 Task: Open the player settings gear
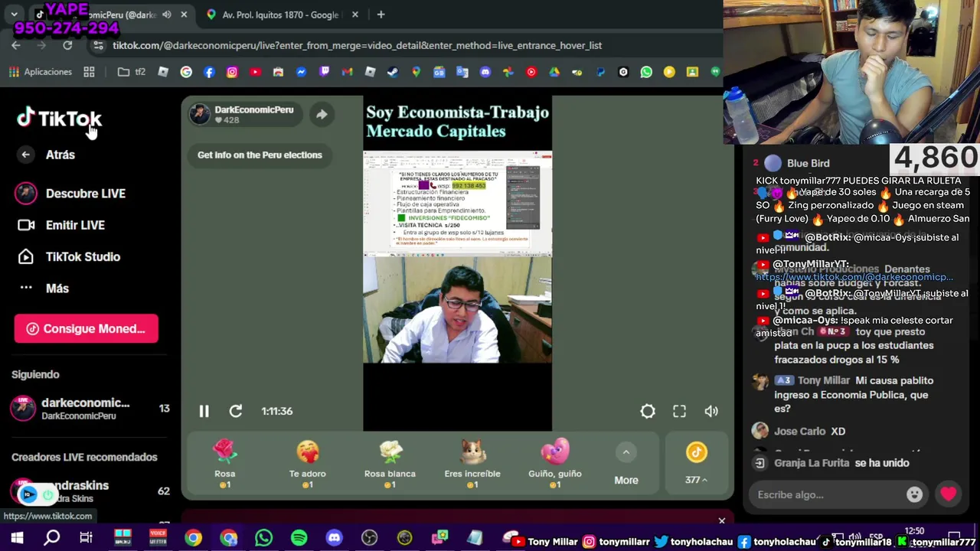point(648,411)
